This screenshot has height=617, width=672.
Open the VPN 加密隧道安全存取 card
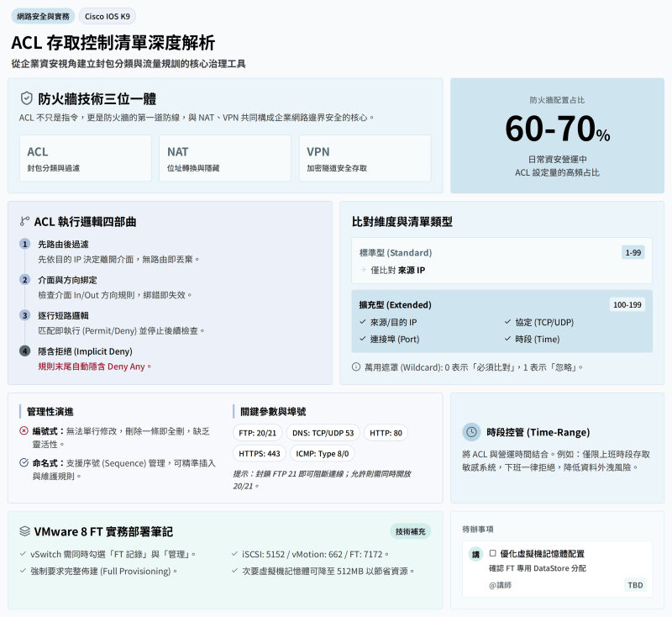(x=365, y=158)
